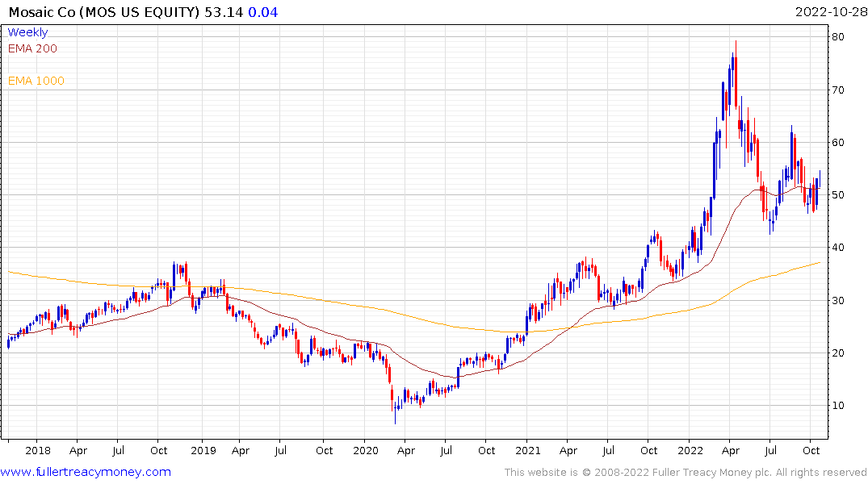Click the last price value 53.14
Image resolution: width=868 pixels, height=484 pixels.
[224, 12]
